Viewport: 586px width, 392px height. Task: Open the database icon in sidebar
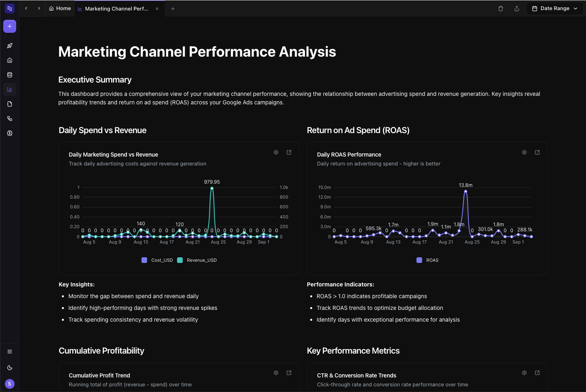10,75
